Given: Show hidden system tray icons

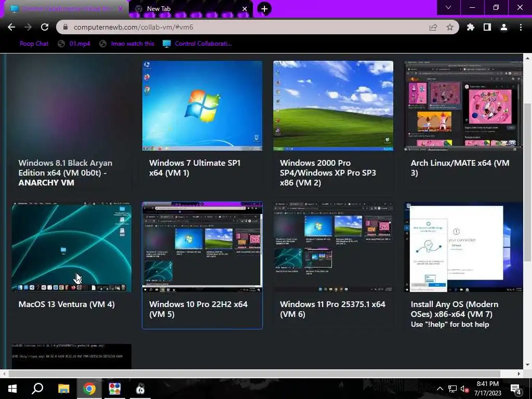Looking at the screenshot, I should [x=440, y=389].
